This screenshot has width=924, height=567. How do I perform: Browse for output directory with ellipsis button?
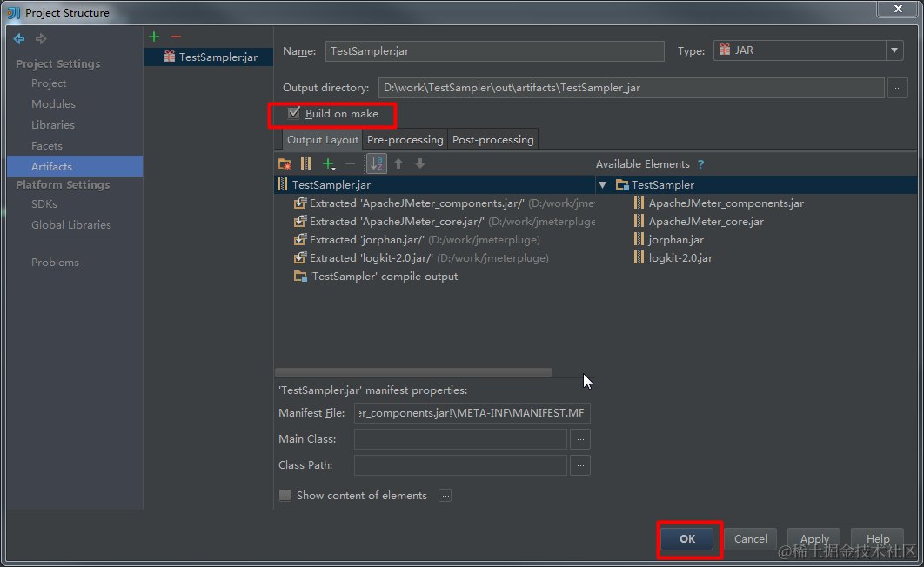pos(898,88)
